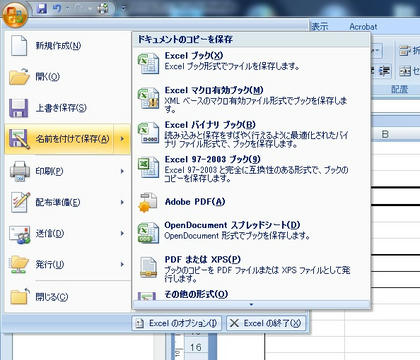Click the Excel マクロ有効ブック(M) file icon
This screenshot has width=420, height=360.
click(149, 98)
